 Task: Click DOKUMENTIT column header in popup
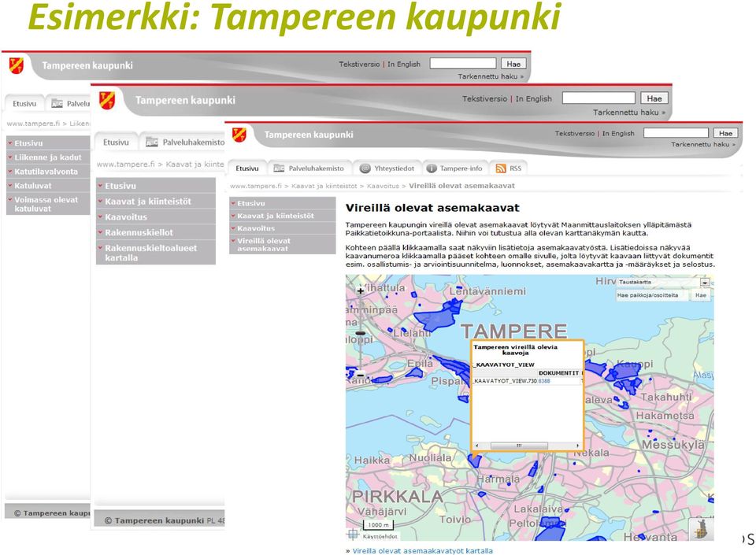click(x=558, y=373)
